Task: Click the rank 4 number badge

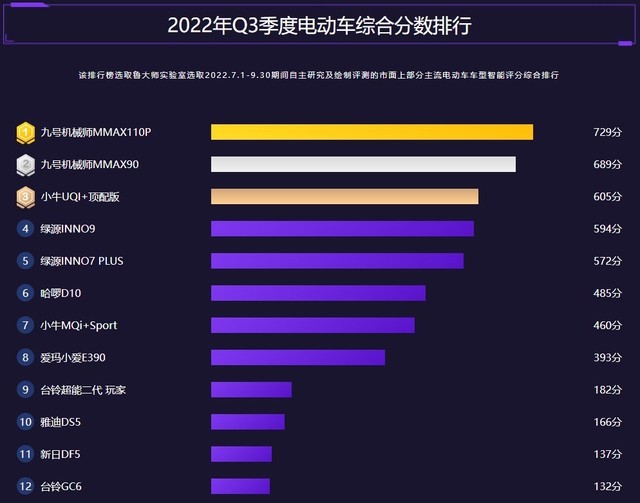Action: [25, 229]
